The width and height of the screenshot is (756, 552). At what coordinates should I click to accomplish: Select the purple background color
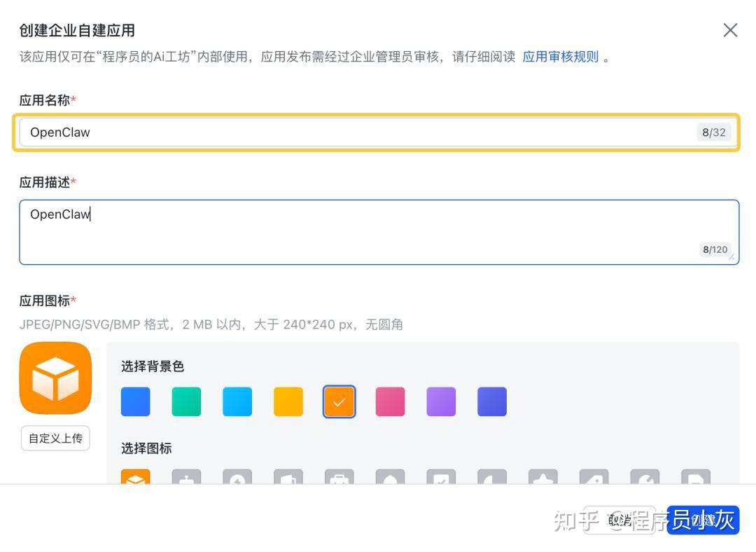click(x=441, y=401)
